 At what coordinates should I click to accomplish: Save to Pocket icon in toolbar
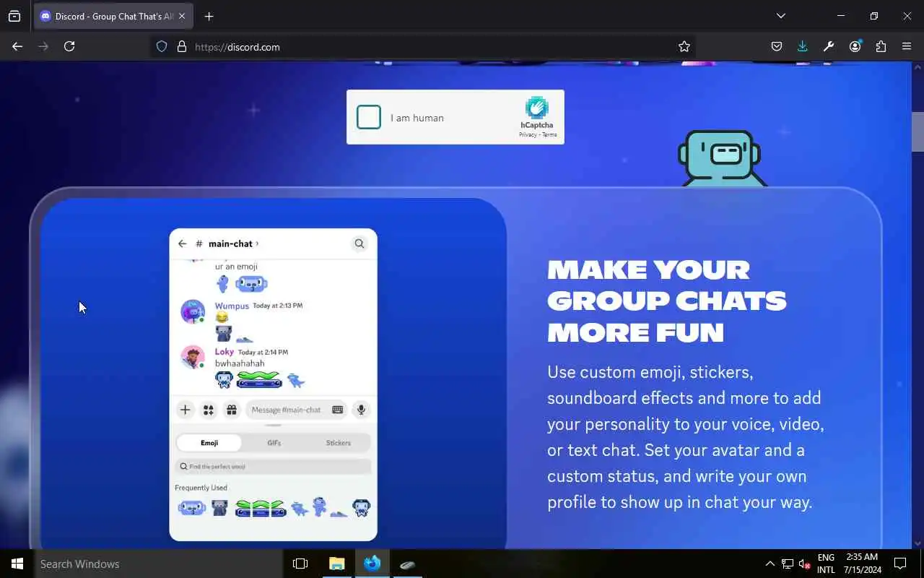click(x=777, y=46)
